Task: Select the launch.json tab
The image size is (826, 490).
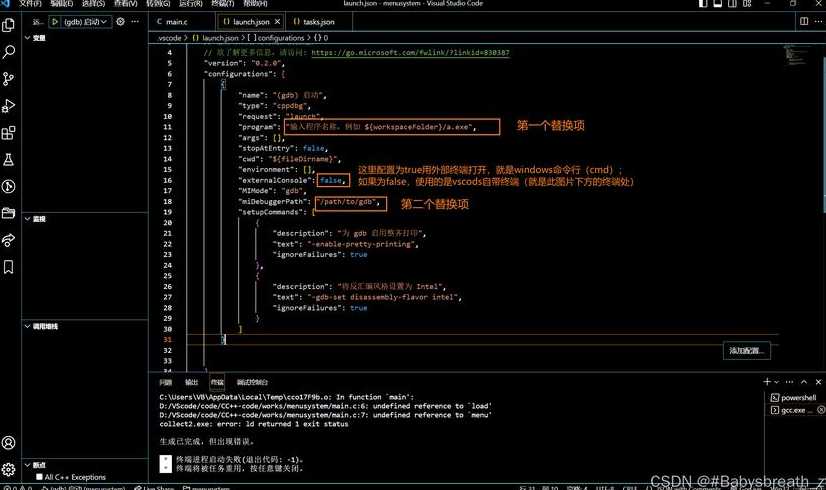Action: click(251, 22)
